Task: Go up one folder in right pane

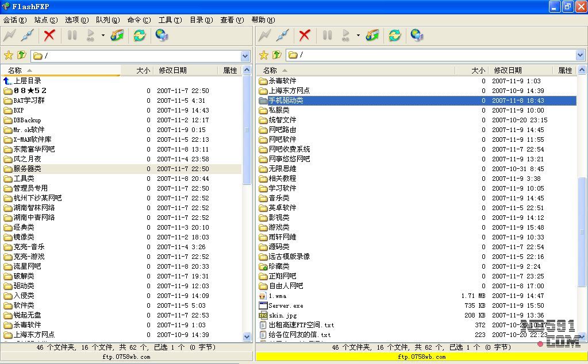Action: click(277, 56)
